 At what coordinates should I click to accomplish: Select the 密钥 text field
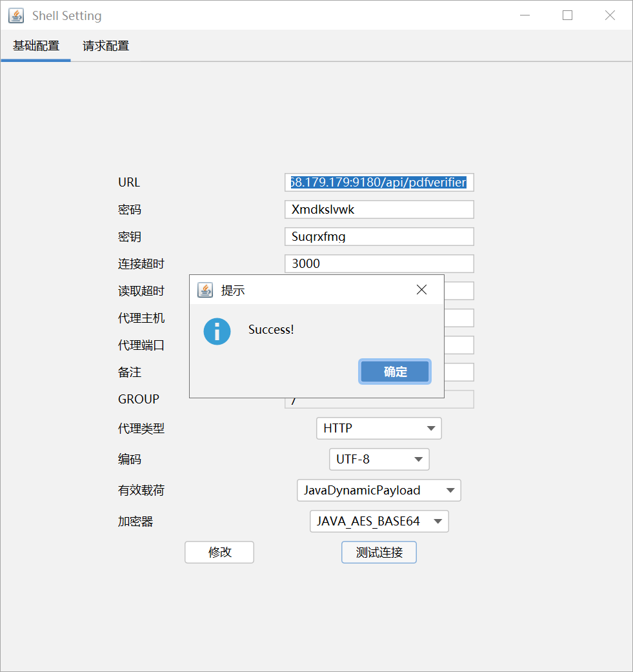(x=379, y=237)
